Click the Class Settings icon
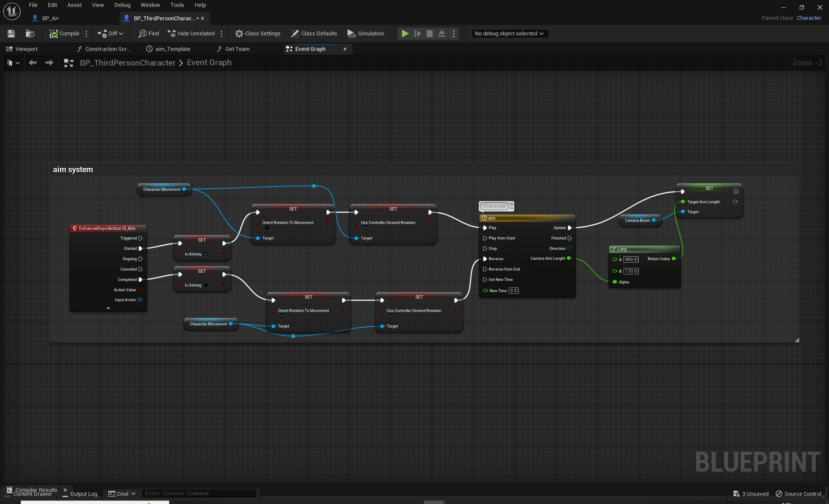The width and height of the screenshot is (829, 504). [239, 34]
